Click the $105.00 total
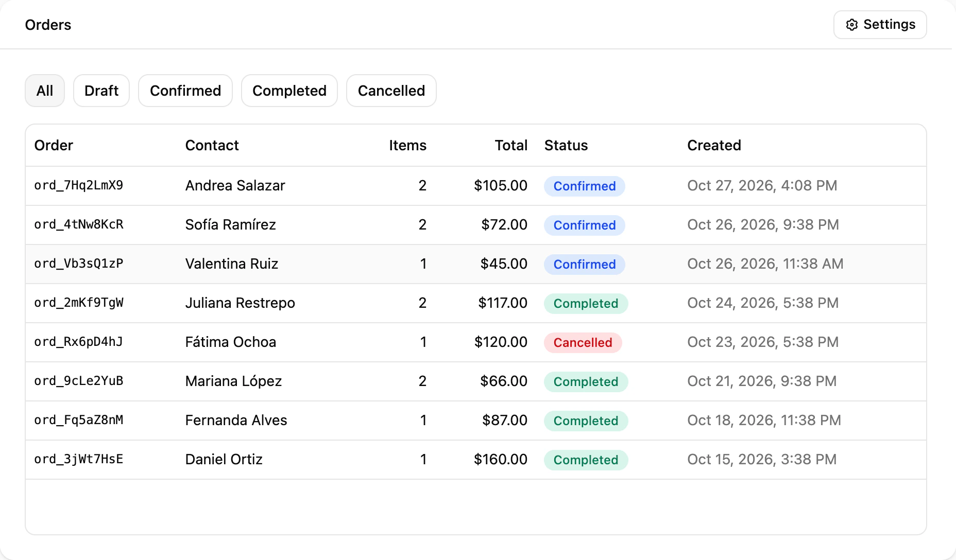Screen dimensions: 956x560 click(501, 185)
